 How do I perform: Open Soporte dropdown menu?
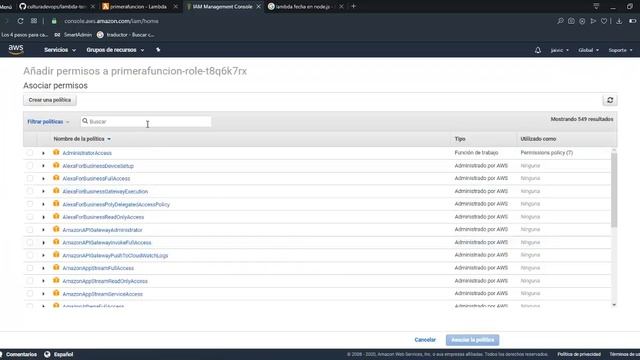pos(620,50)
